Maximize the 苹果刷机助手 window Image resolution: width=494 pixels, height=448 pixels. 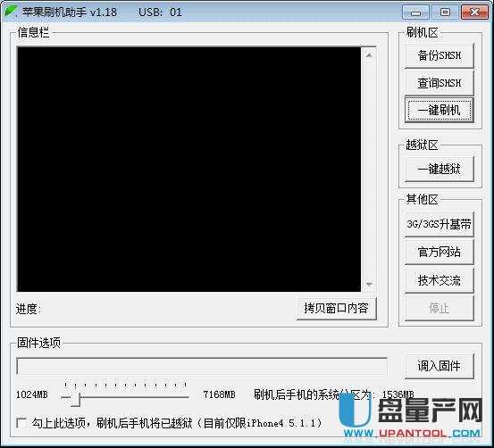coord(445,12)
